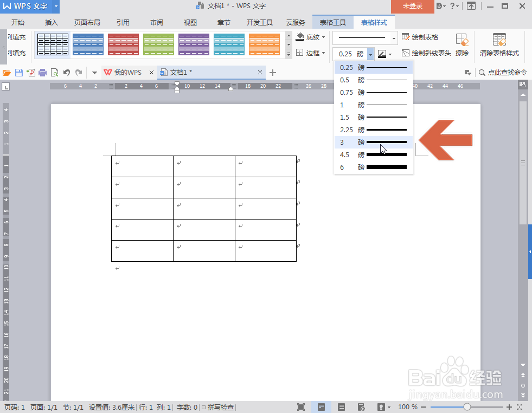Click the redo icon

click(79, 73)
